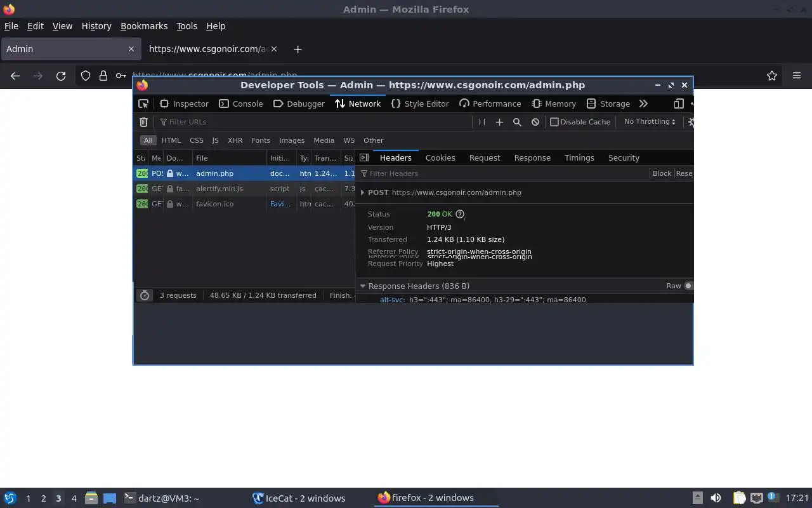Open the tracking protection shield icon
This screenshot has height=508, width=812.
point(86,76)
